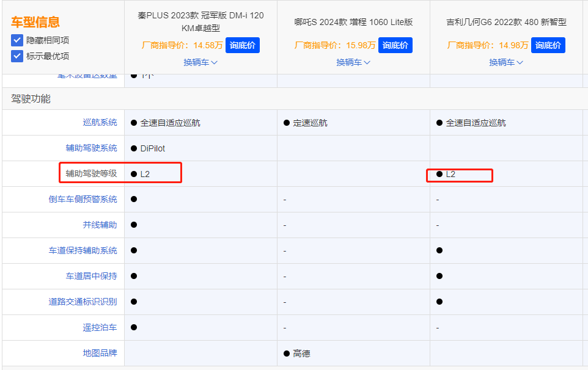This screenshot has height=370, width=588.
Task: Open the 巡航系统 parameter link
Action: (x=100, y=123)
